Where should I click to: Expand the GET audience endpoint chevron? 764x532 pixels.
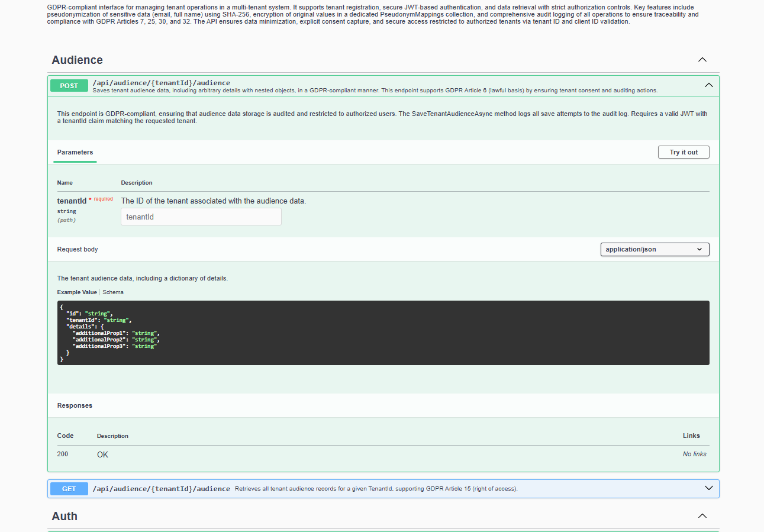click(708, 488)
